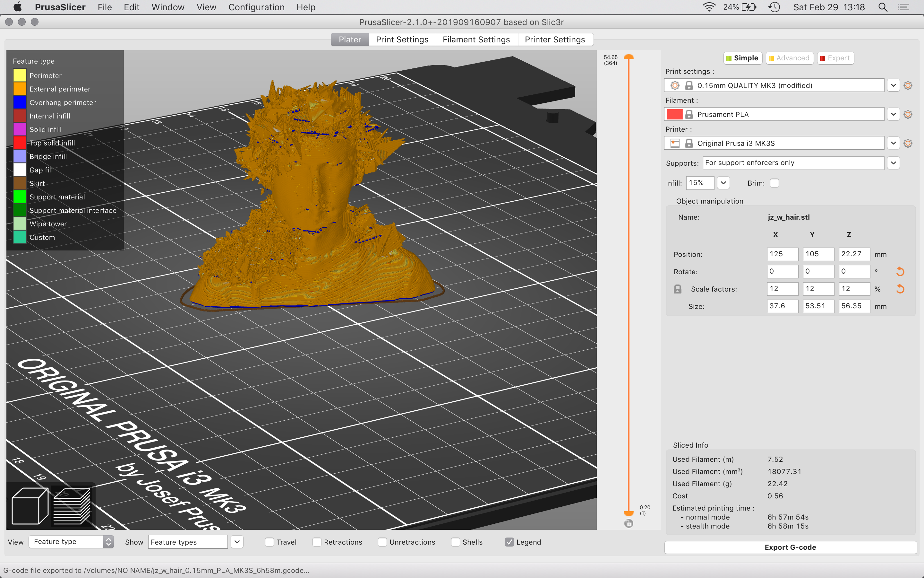
Task: Switch to 3D editor view cube icon
Action: pyautogui.click(x=30, y=505)
